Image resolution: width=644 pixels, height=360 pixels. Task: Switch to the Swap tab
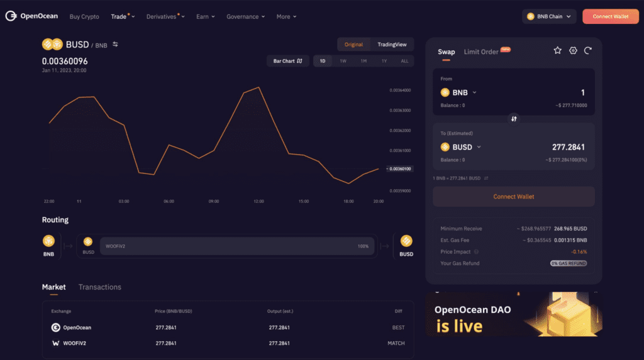pos(446,52)
